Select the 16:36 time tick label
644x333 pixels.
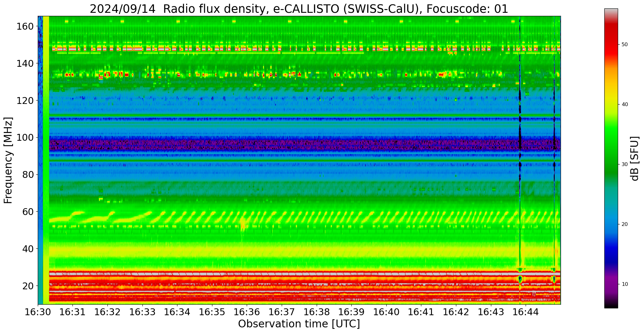tap(247, 312)
